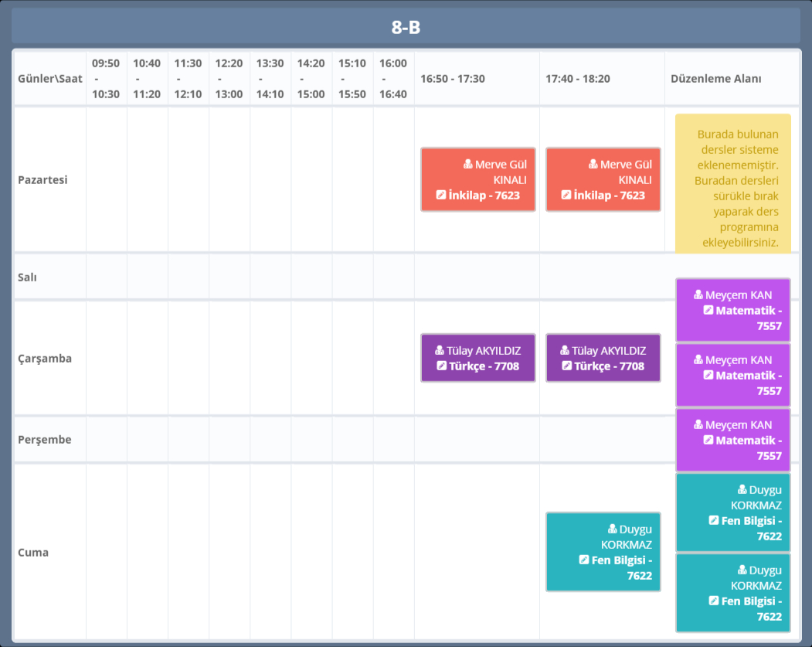The height and width of the screenshot is (647, 812).
Task: Click the 16:50 - 17:30 column header
Action: pos(453,79)
